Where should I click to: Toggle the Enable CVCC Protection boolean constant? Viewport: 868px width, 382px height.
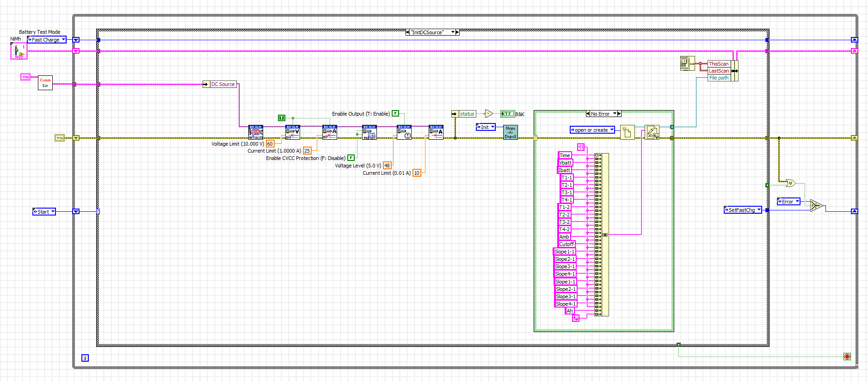coord(351,158)
